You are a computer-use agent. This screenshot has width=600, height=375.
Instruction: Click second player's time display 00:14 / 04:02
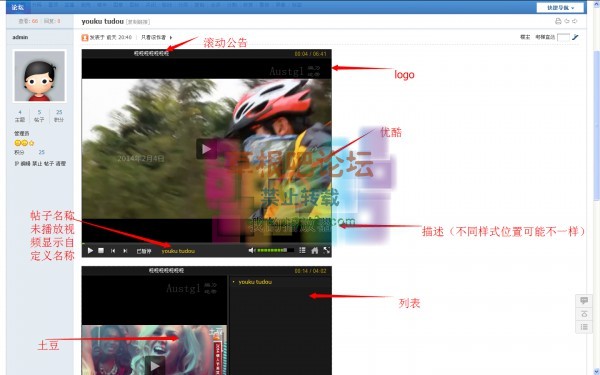coord(310,271)
